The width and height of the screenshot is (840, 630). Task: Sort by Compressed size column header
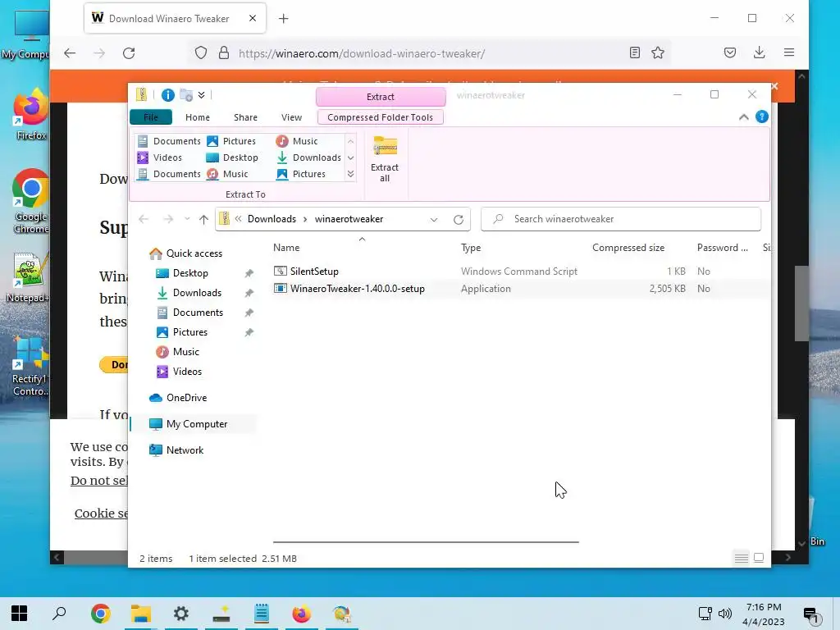tap(628, 248)
